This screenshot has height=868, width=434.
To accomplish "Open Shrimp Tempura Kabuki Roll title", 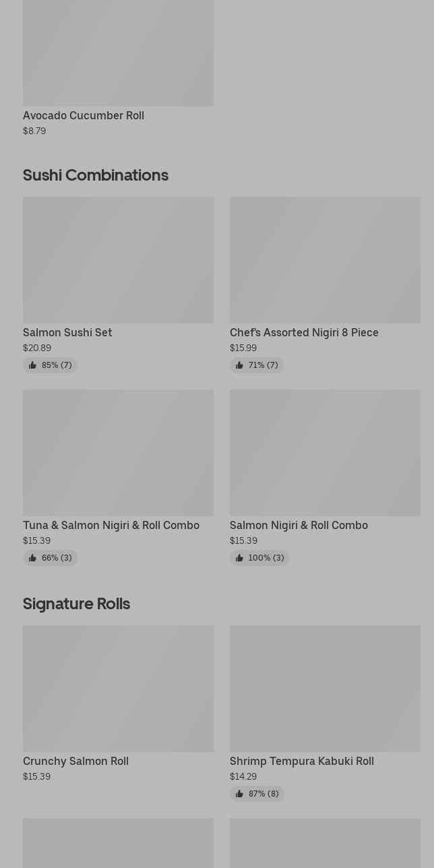I will click(x=302, y=761).
